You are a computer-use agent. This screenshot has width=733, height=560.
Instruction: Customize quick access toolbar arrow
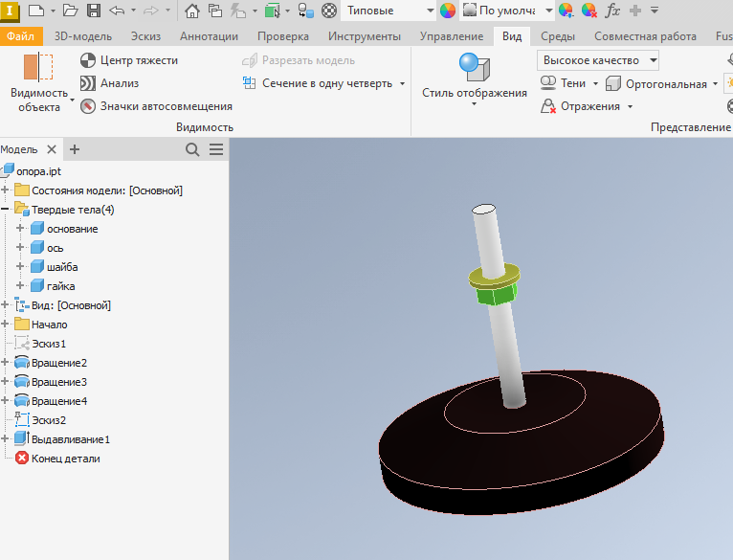tap(655, 11)
